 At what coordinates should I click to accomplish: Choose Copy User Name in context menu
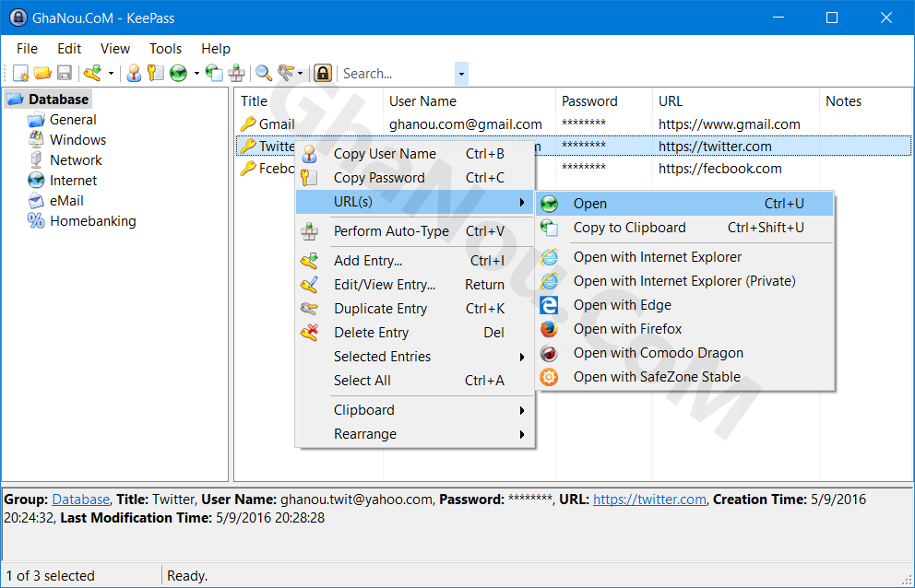tap(415, 154)
